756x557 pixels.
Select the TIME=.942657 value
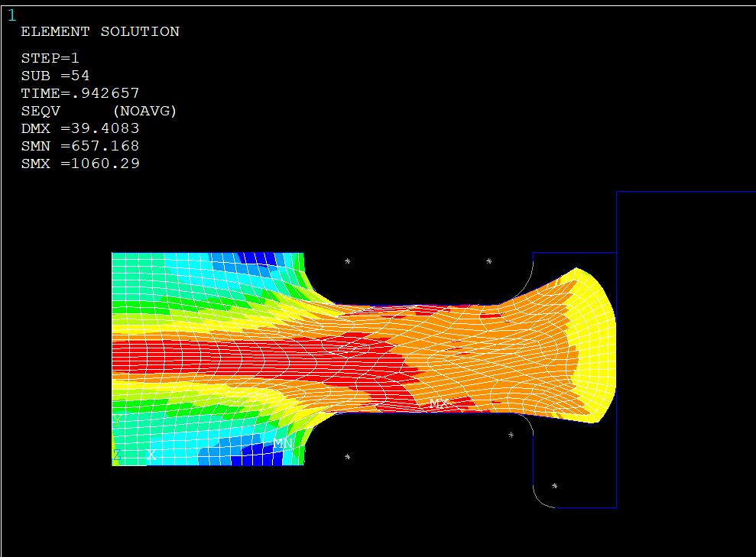(x=80, y=93)
